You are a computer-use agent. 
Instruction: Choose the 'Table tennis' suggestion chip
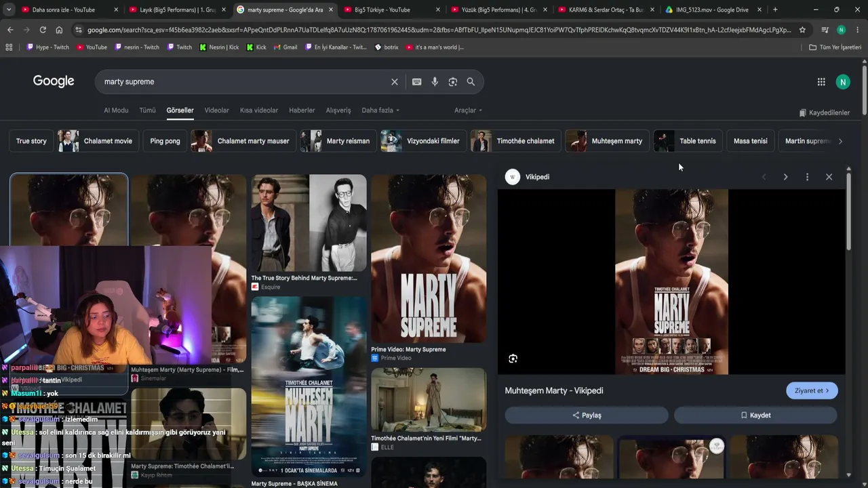[x=688, y=141]
